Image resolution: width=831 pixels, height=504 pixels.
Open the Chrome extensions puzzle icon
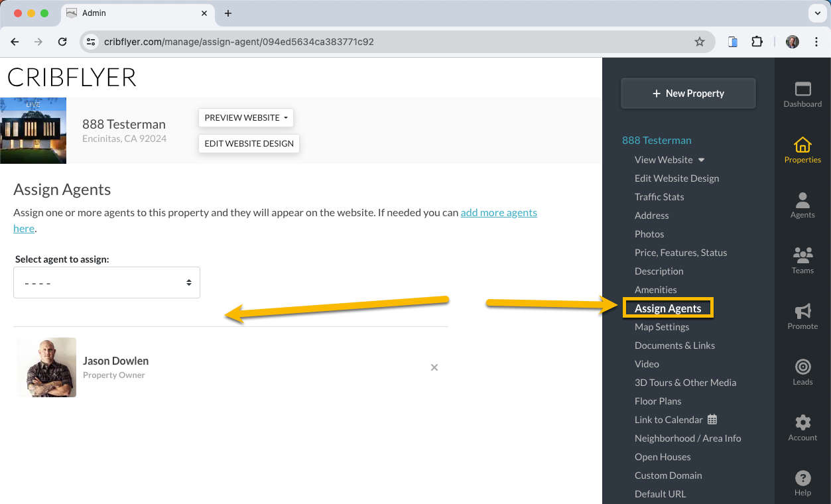757,42
